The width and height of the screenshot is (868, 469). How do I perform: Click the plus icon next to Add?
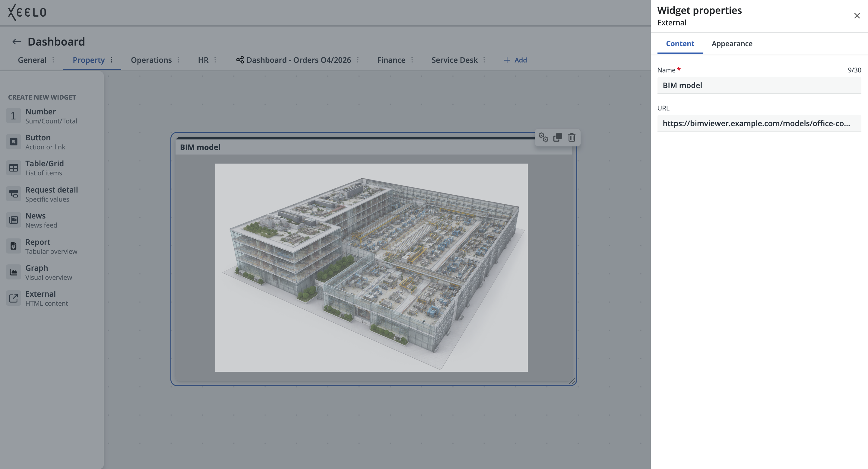click(507, 60)
